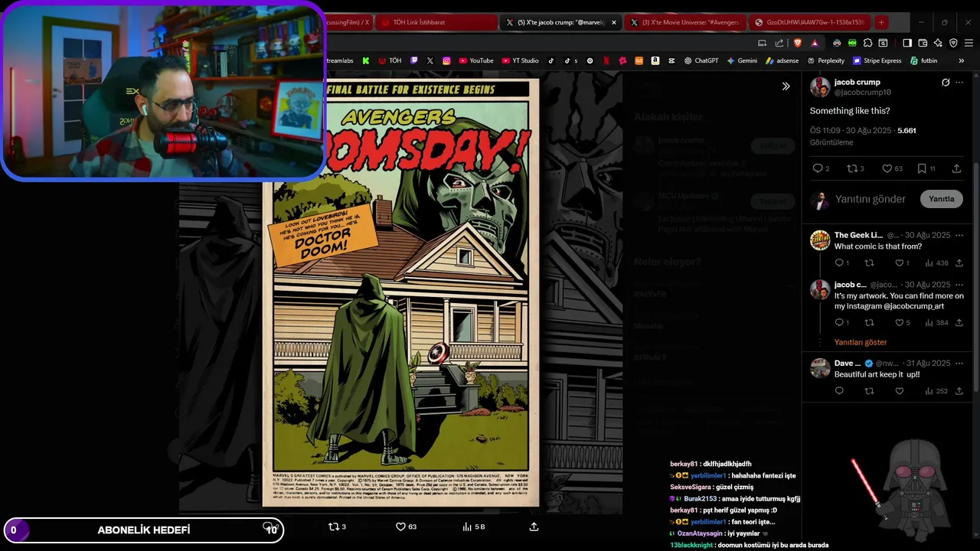Expand Yanıtları göster to show replies
The height and width of the screenshot is (551, 980).
[861, 342]
